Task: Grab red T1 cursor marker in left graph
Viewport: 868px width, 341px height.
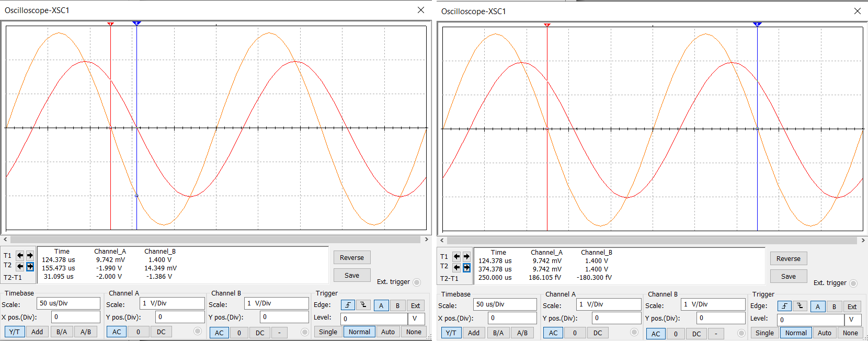Action: pyautogui.click(x=110, y=24)
